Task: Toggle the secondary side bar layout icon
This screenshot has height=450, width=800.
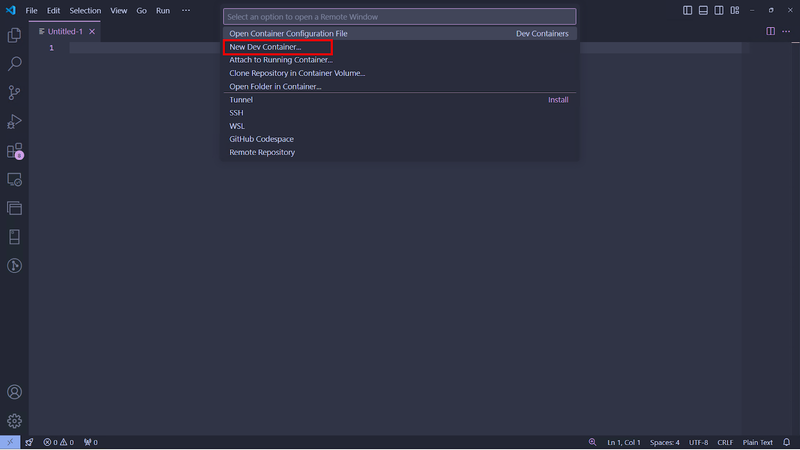Action: click(719, 10)
